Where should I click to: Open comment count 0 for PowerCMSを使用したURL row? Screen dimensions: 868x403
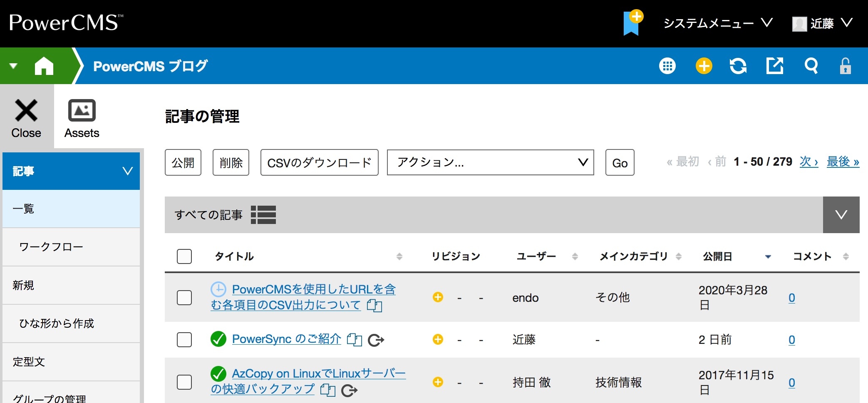[x=792, y=298]
